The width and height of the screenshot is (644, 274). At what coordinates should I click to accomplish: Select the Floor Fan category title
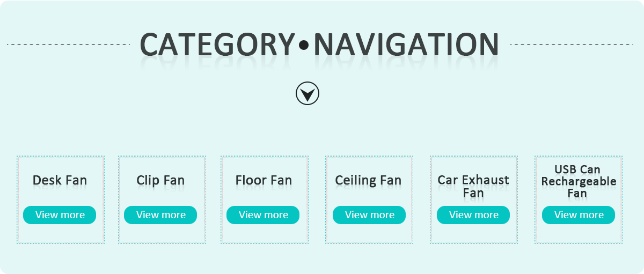(x=264, y=180)
